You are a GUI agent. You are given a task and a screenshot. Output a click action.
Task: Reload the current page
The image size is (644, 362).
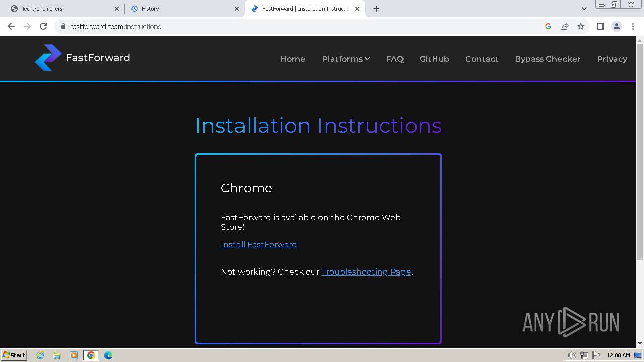43,26
